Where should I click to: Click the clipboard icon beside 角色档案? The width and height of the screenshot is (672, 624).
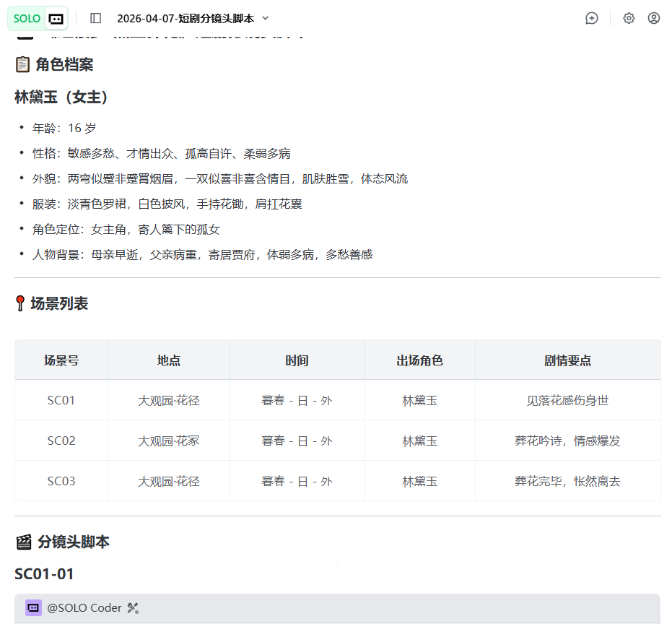[x=22, y=65]
